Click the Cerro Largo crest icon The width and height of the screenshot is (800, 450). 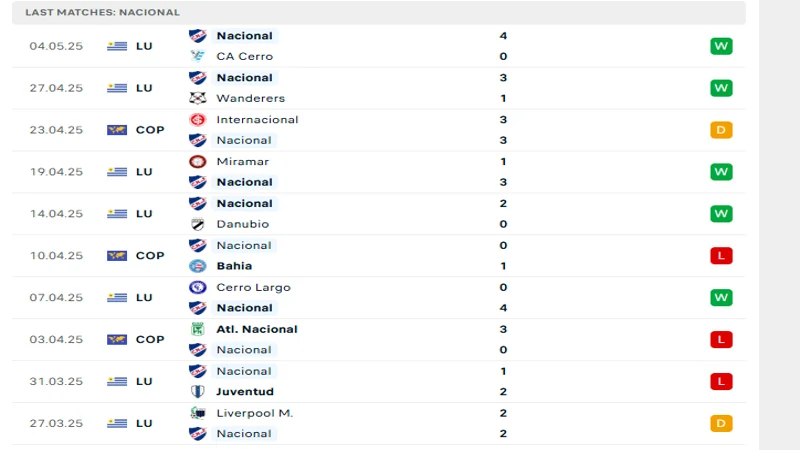click(197, 287)
